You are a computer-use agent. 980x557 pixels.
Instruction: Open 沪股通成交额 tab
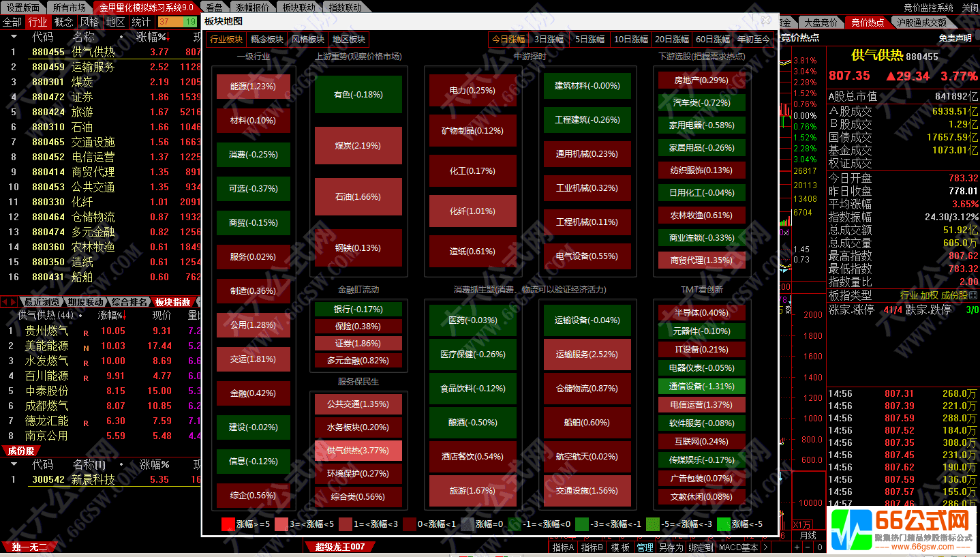[x=922, y=22]
